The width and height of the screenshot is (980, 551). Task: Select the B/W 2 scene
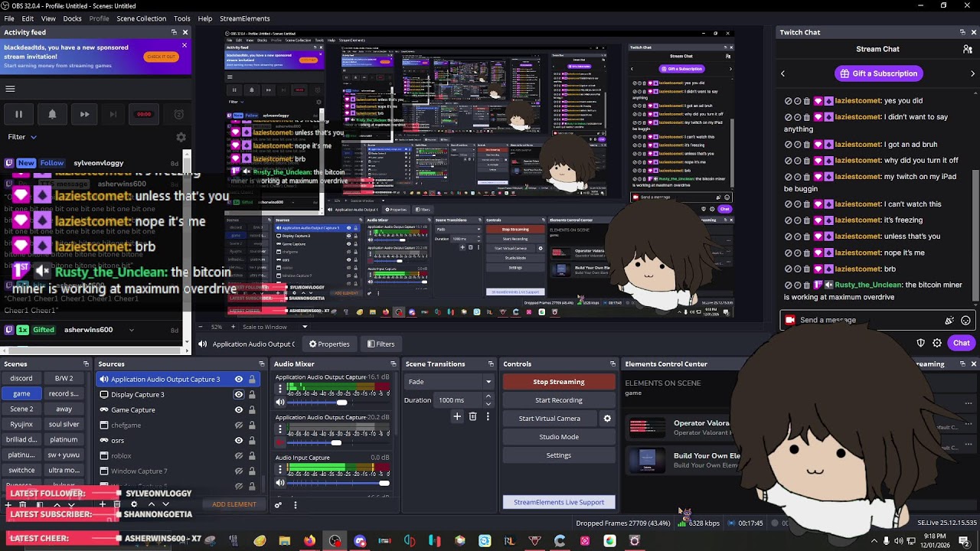(x=64, y=378)
